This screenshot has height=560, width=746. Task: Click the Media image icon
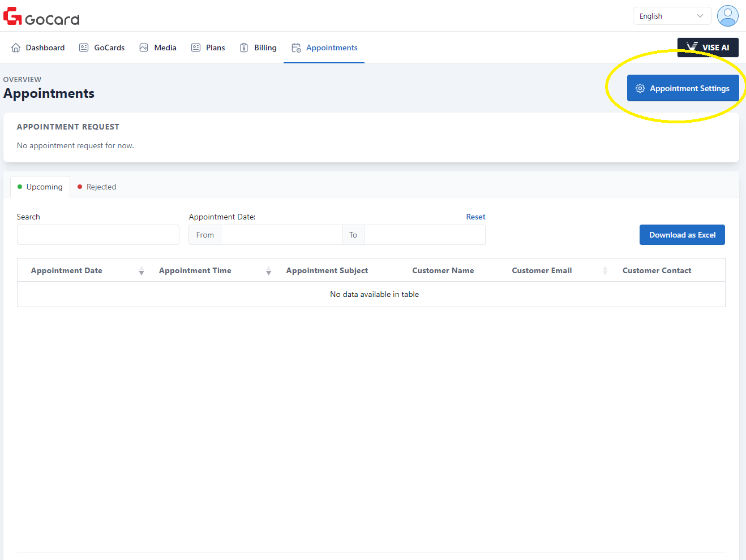pyautogui.click(x=144, y=48)
